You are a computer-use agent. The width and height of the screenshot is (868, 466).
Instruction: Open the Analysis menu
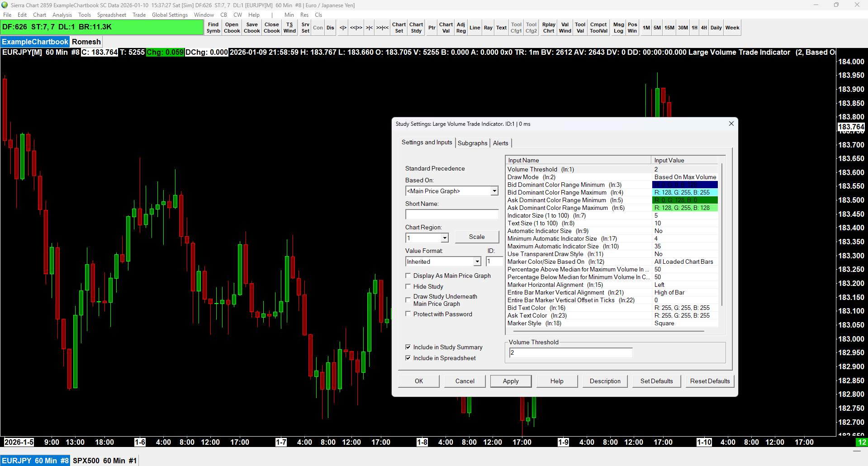[62, 15]
